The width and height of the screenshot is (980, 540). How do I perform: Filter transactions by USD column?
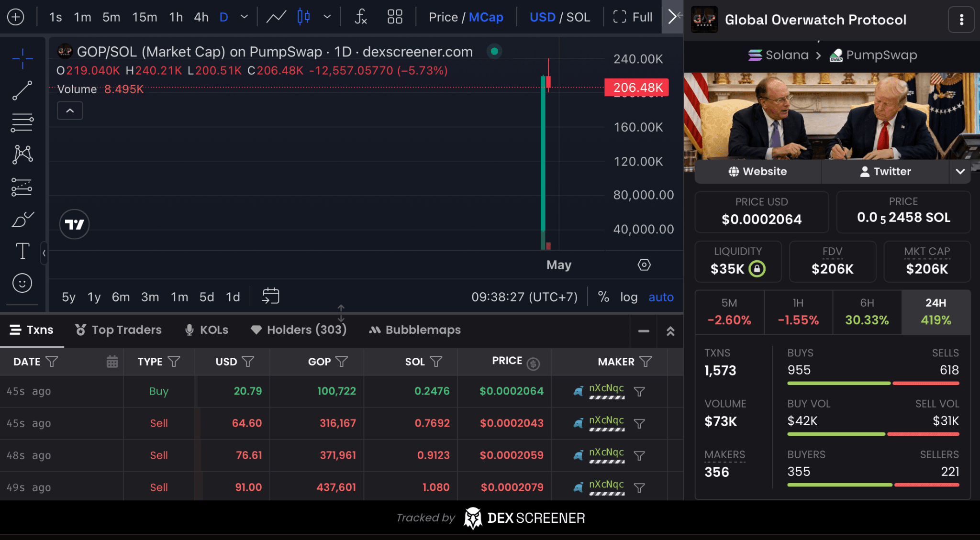click(x=248, y=362)
